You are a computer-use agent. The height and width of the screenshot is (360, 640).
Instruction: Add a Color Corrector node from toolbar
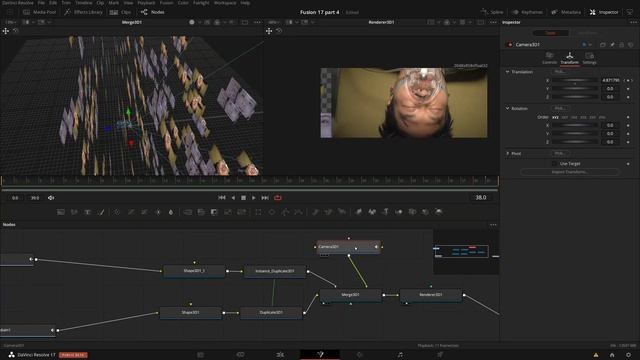click(117, 212)
